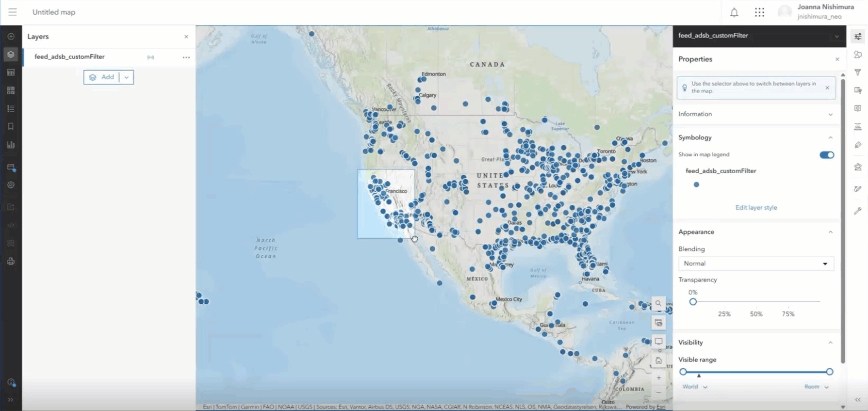Screen dimensions: 868x411
Task: Select the Properties sliders icon in right toolbar
Action: pos(857,36)
